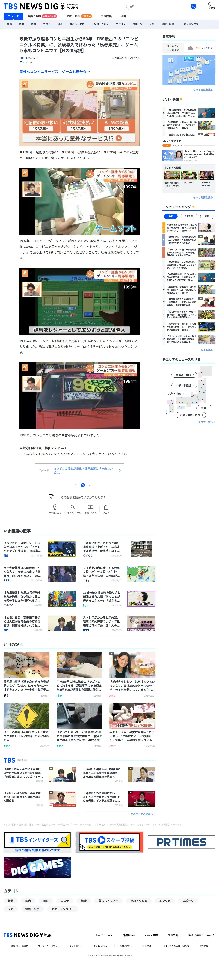This screenshot has height=980, width=219.
Task: Click the TBSスクープ投稿 banner
Action: point(109,842)
